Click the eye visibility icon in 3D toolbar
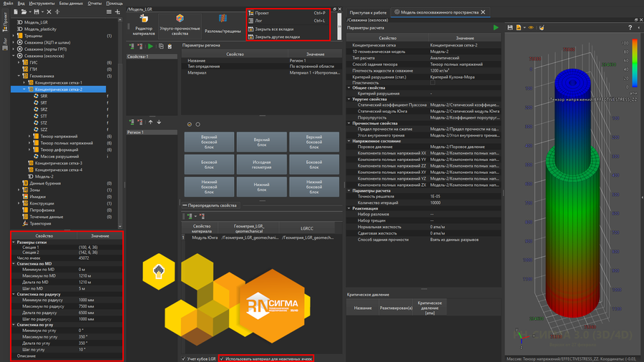644x362 pixels. (530, 27)
